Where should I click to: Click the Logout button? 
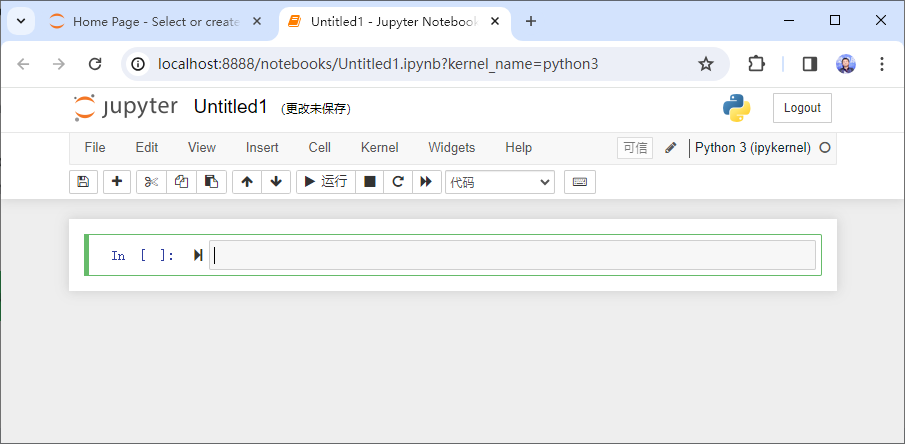click(802, 108)
